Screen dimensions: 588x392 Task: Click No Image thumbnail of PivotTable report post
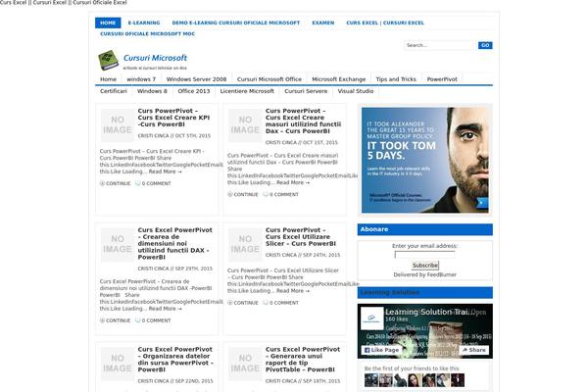[x=245, y=364]
